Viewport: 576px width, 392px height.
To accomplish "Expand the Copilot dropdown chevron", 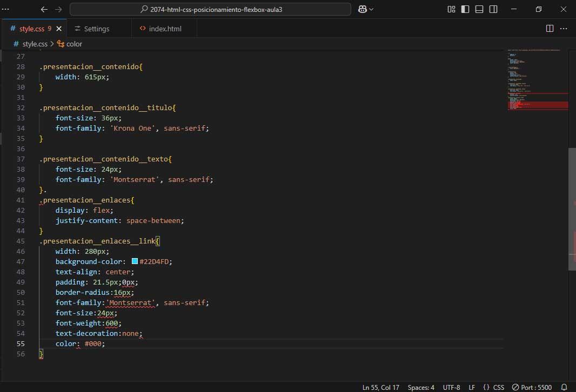I will (x=371, y=9).
